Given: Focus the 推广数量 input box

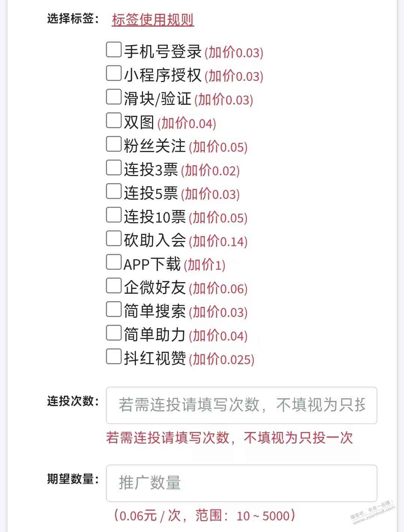Looking at the screenshot, I should click(242, 483).
